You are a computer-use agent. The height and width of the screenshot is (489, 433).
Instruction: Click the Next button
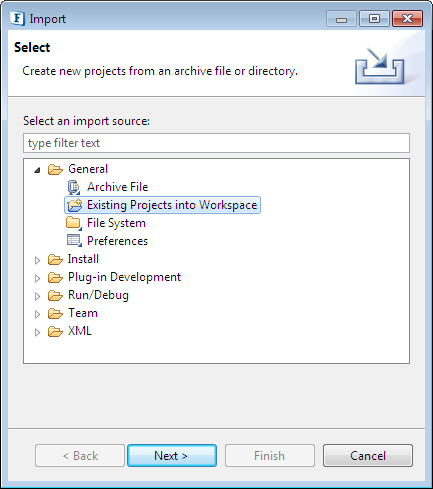point(172,455)
